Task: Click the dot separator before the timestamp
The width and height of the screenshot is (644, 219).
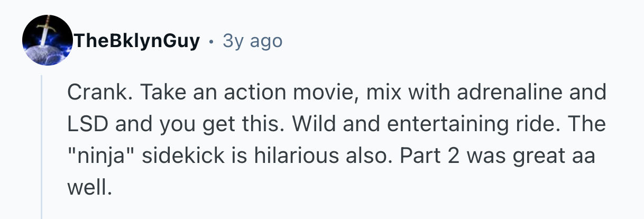Action: (x=211, y=41)
